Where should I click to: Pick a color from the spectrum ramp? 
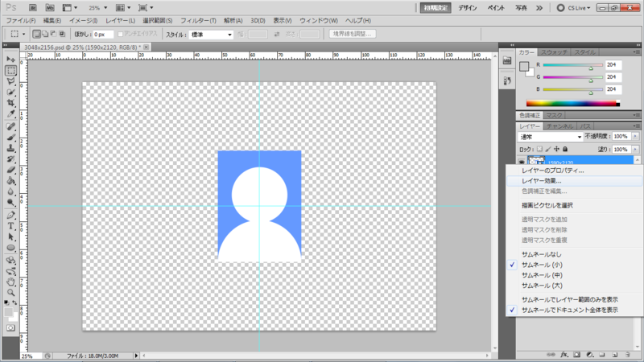[x=573, y=104]
